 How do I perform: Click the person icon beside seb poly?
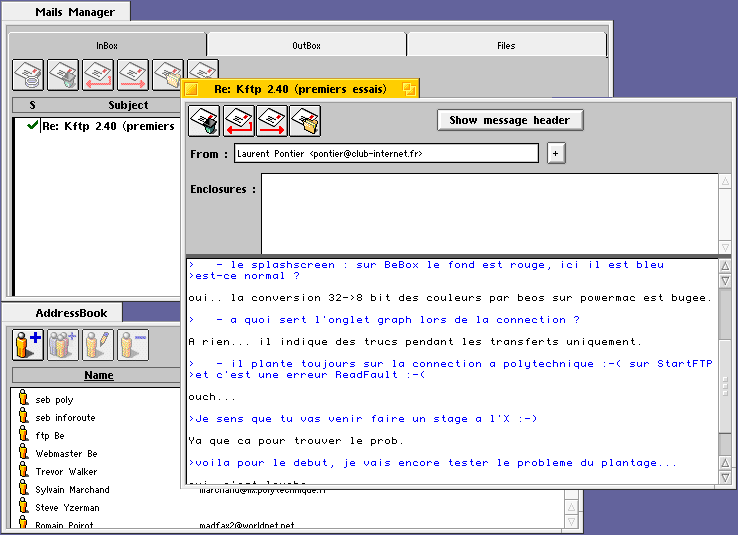(x=23, y=398)
